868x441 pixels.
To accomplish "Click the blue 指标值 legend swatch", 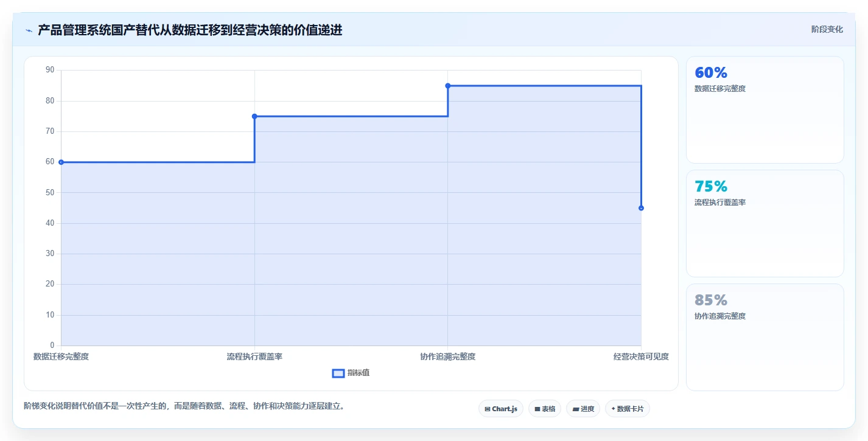I will (338, 373).
